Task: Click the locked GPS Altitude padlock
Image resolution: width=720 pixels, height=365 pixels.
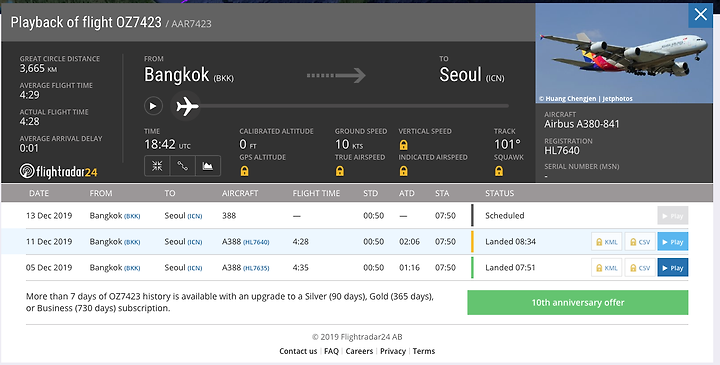Action: (244, 171)
